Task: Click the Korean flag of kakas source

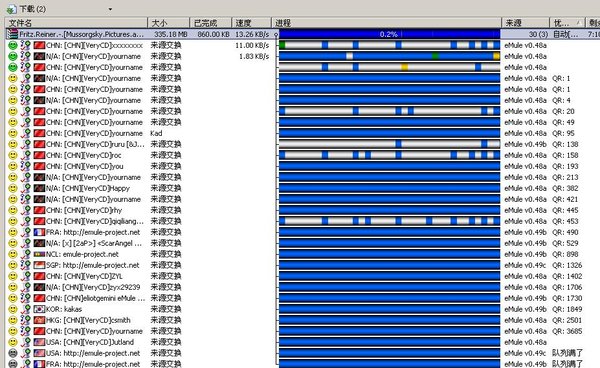Action: 39,309
